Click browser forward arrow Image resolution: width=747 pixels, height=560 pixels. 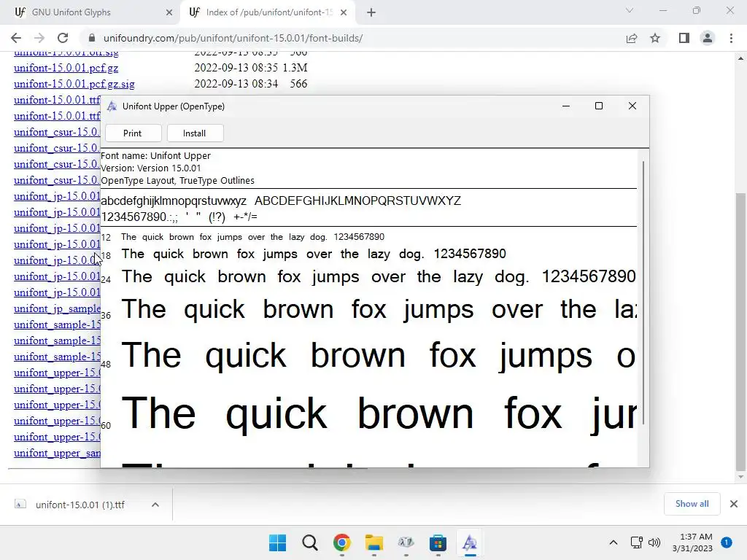coord(39,38)
